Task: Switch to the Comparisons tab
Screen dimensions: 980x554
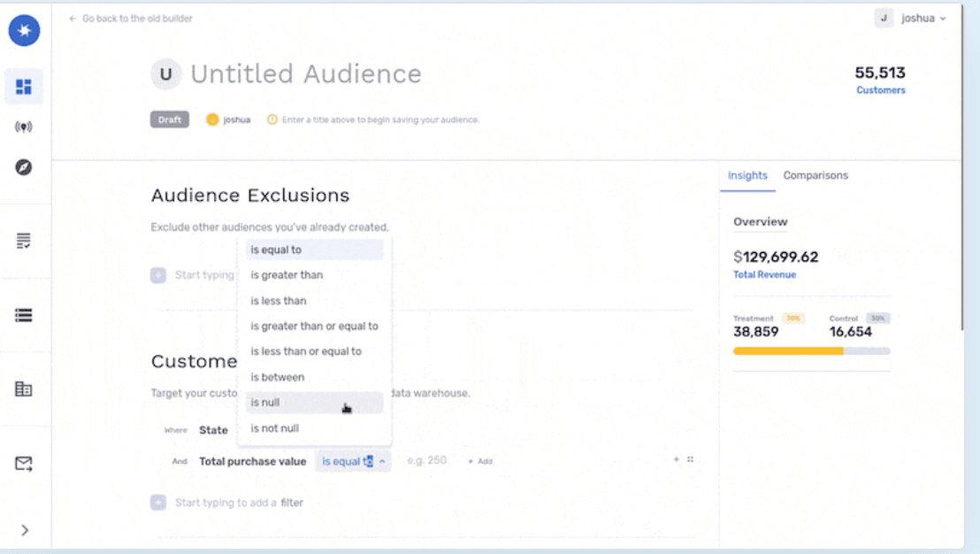Action: (815, 175)
